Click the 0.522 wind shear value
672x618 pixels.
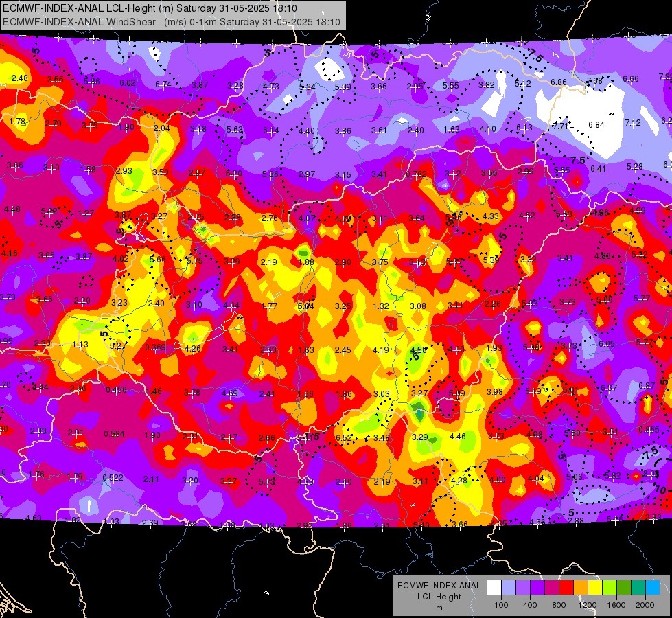(113, 478)
